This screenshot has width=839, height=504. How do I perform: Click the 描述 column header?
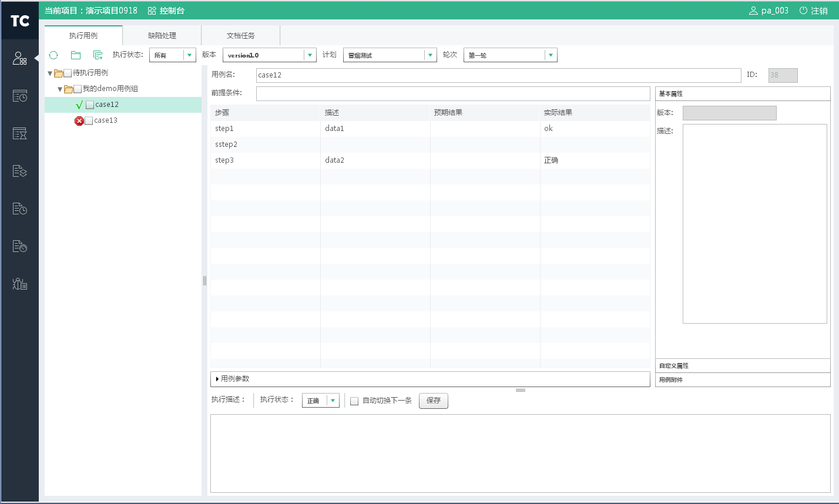(375, 112)
